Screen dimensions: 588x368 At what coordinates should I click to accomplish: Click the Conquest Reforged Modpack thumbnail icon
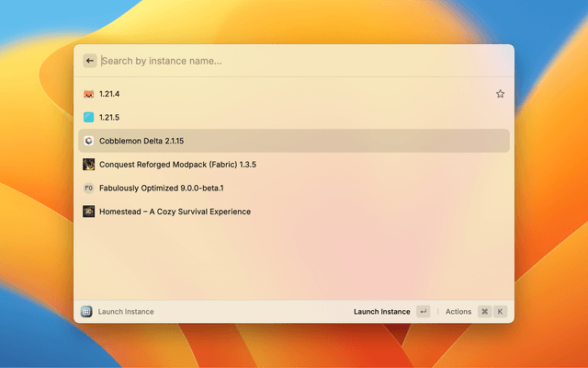click(x=88, y=165)
